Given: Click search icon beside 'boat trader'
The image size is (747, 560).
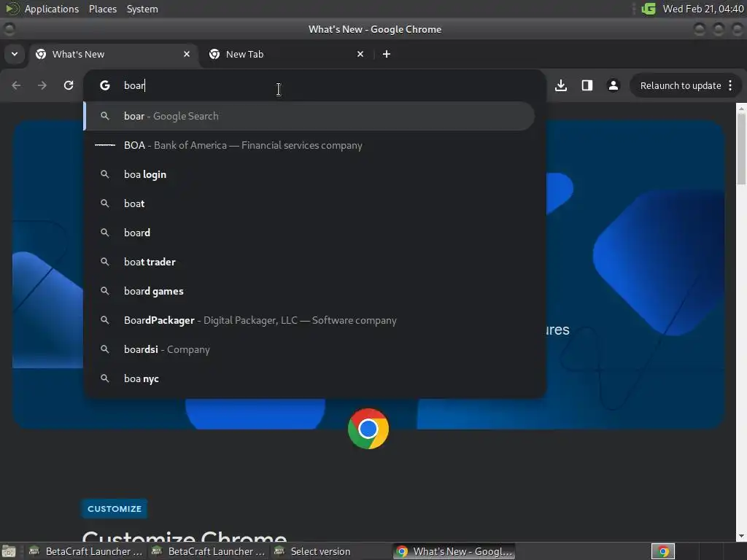Looking at the screenshot, I should point(105,262).
